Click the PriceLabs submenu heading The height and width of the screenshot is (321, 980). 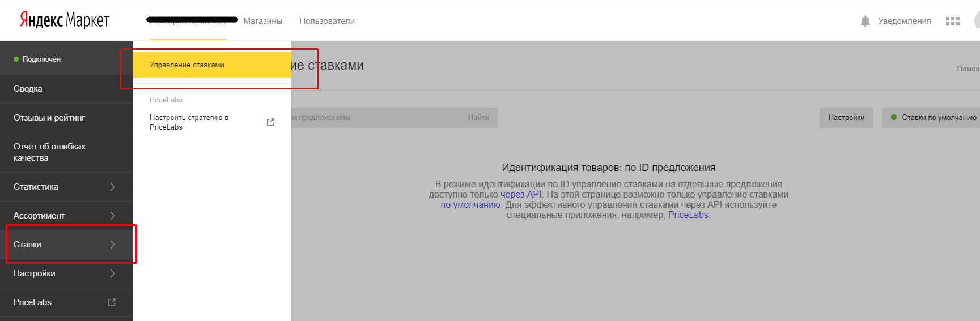(x=166, y=100)
